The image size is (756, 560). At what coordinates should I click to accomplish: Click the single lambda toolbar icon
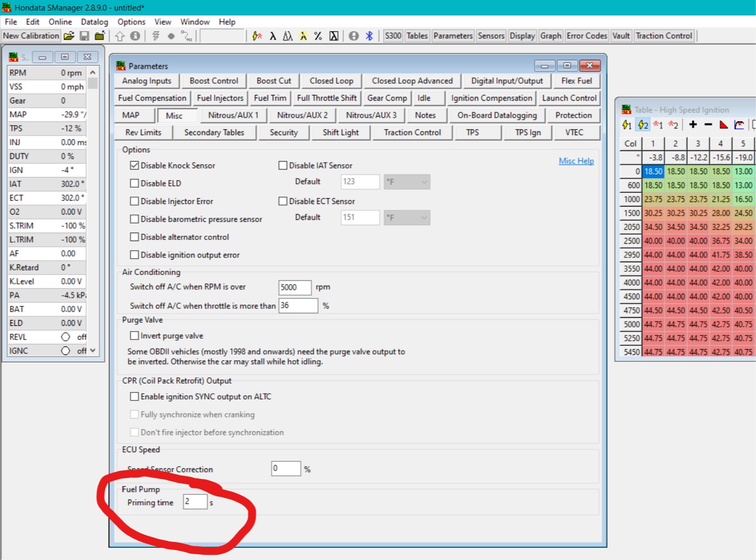pyautogui.click(x=272, y=36)
